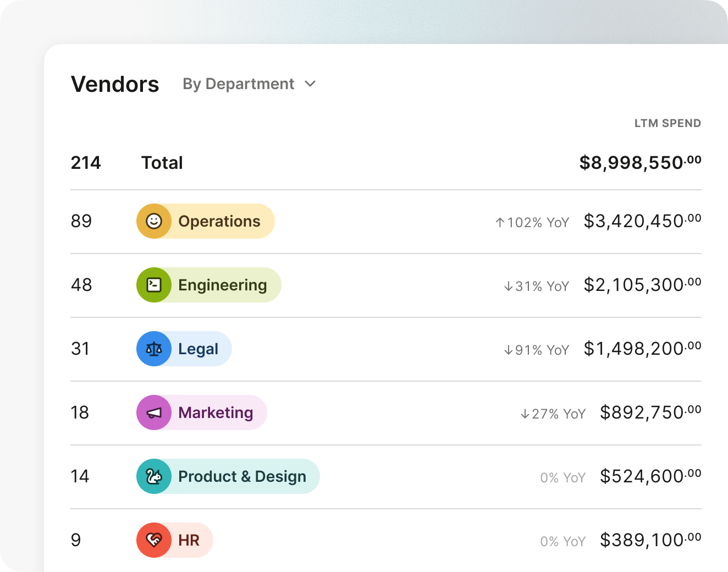Image resolution: width=728 pixels, height=572 pixels.
Task: Click the HR heart icon
Action: tap(154, 540)
